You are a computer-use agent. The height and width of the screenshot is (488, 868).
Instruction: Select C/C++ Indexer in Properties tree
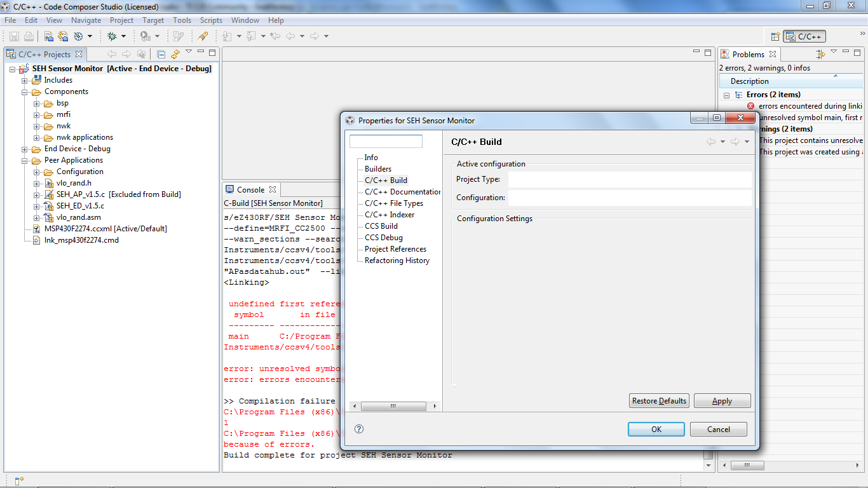390,215
